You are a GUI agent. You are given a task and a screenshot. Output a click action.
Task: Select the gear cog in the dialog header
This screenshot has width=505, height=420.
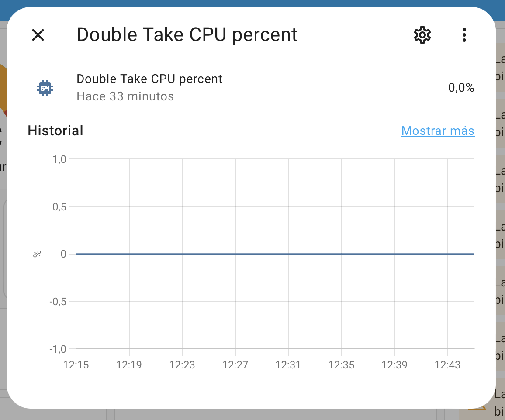(422, 35)
